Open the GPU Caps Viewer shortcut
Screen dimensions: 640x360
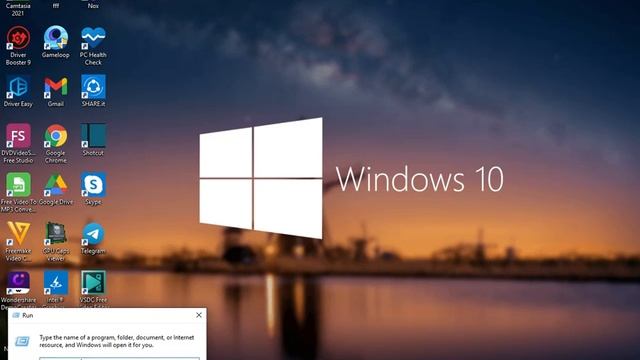(x=56, y=241)
